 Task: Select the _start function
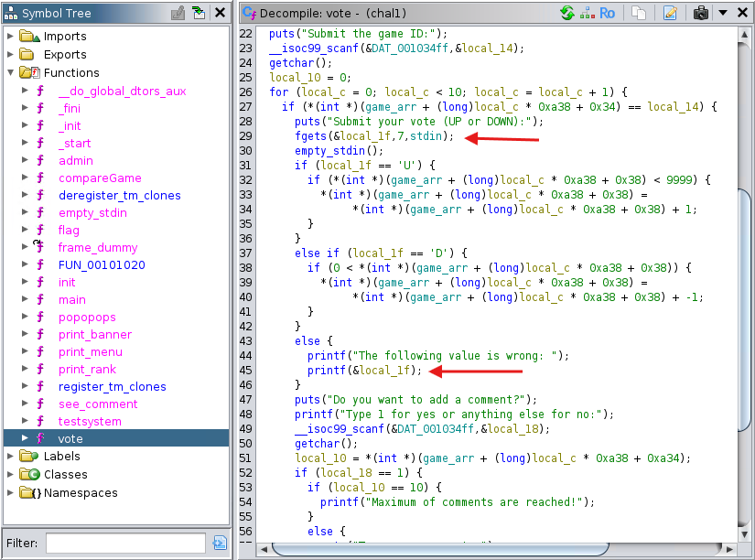(74, 143)
